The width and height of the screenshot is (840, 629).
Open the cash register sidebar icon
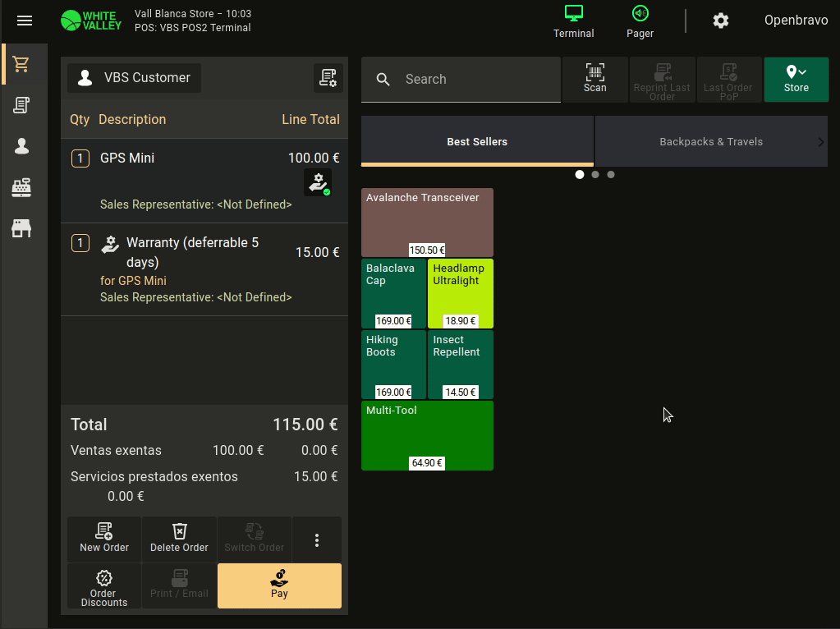tap(21, 187)
